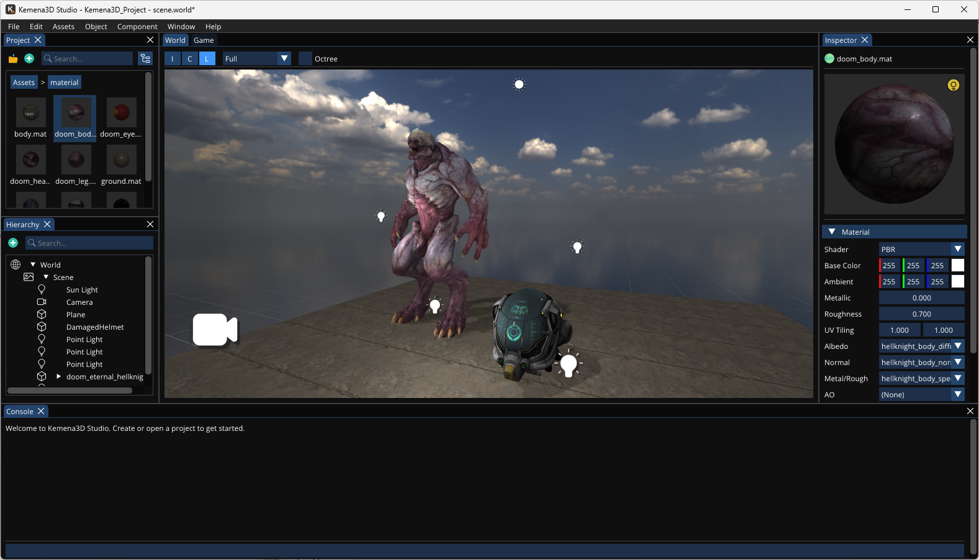The image size is (979, 560).
Task: Add a new object with Hierarchy's green plus icon
Action: [13, 243]
